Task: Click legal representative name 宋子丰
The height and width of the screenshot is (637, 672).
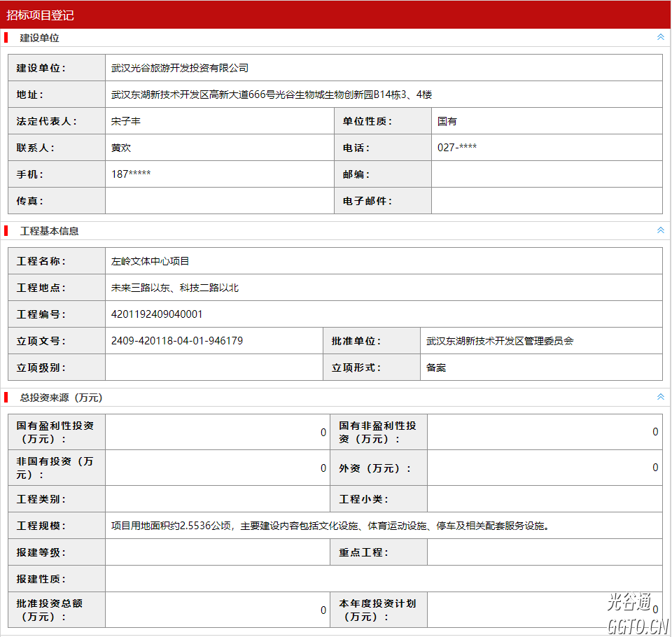Action: click(126, 121)
